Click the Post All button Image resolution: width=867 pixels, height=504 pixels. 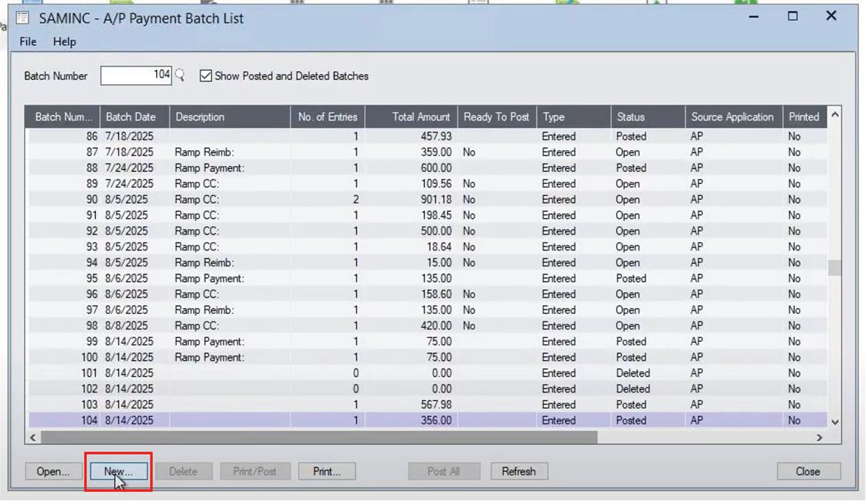pyautogui.click(x=444, y=471)
